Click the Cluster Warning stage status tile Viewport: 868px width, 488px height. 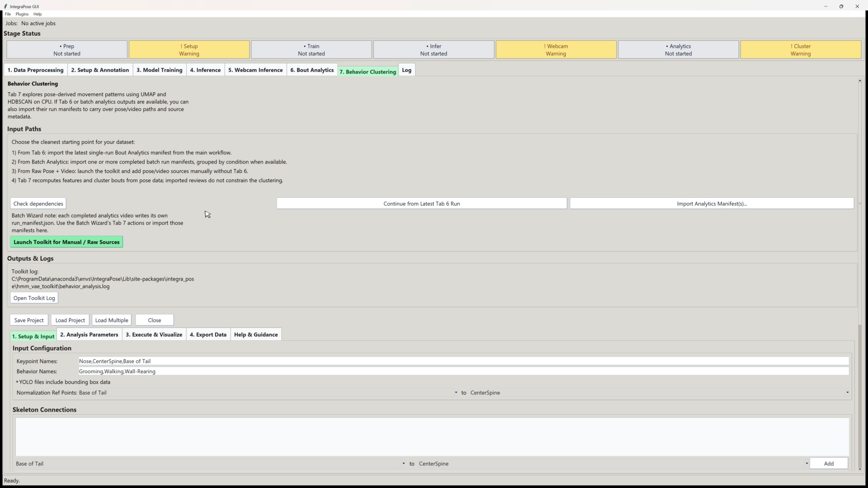[x=801, y=50]
